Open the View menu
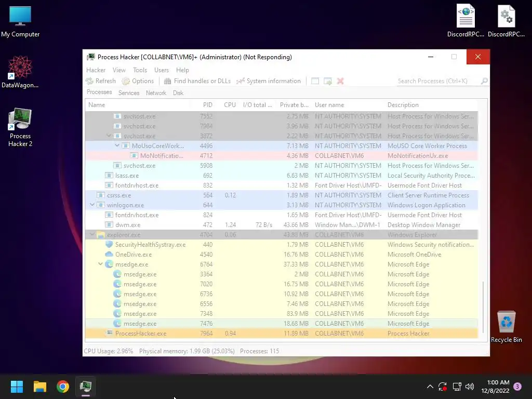This screenshot has height=399, width=532. tap(119, 70)
